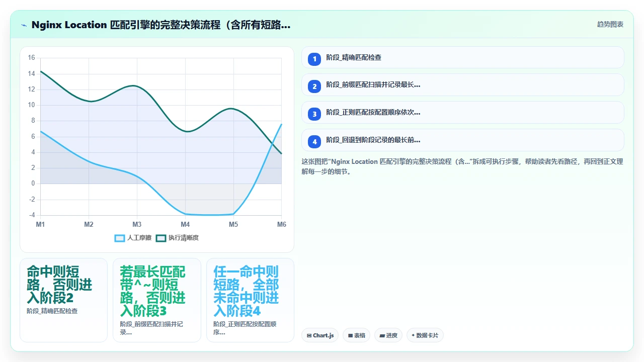The image size is (644, 362).
Task: Click the lightning icon beside the title
Action: (24, 25)
